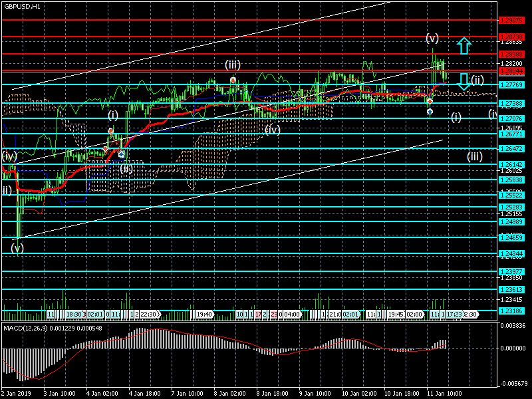The width and height of the screenshot is (532, 399).
Task: Select the red 1.28044 price label
Action: point(511,70)
